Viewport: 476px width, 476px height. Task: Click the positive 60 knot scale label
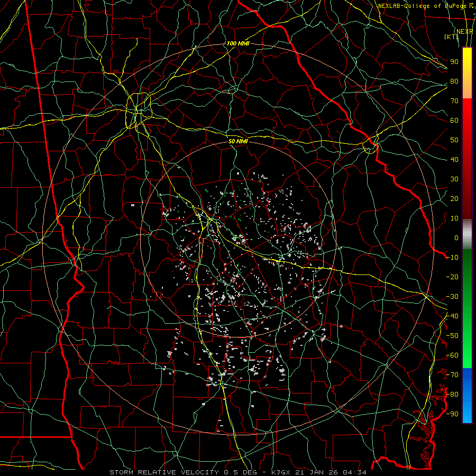[454, 120]
